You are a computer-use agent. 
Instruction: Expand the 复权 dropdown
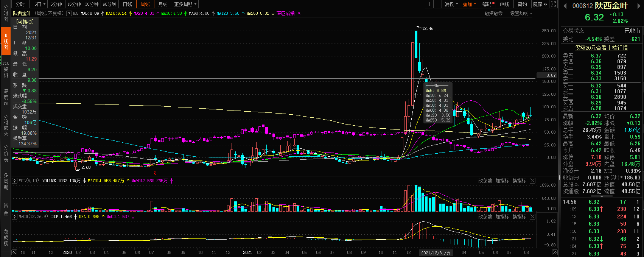pos(451,4)
